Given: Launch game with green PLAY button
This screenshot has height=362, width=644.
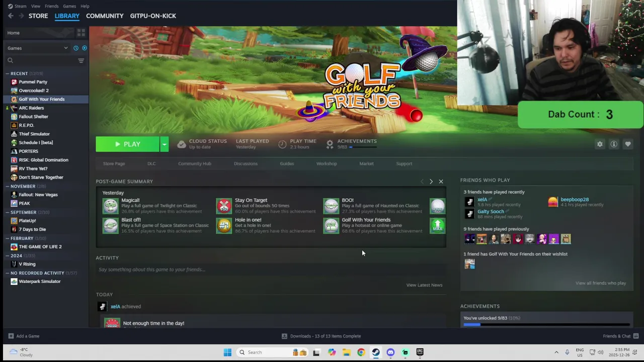Looking at the screenshot, I should pos(128,144).
